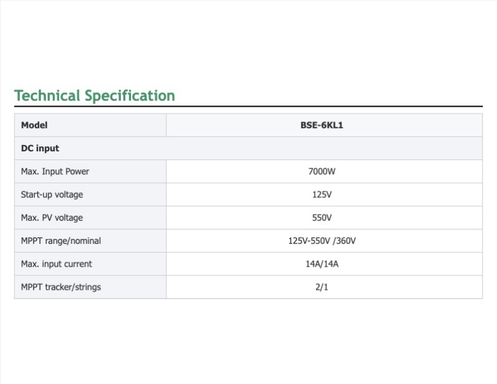Viewport: 497px width, 384px height.
Task: Click the word Power in Max. Input Power
Action: pos(77,171)
